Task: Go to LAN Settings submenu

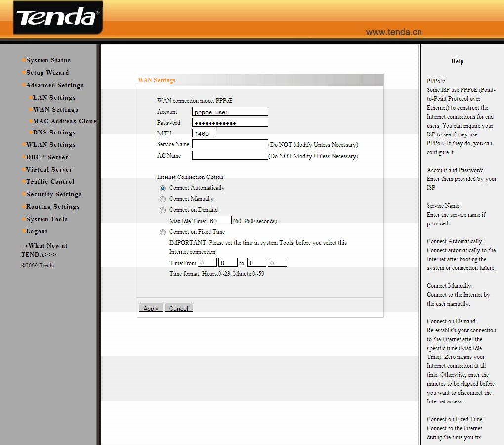Action: 54,98
